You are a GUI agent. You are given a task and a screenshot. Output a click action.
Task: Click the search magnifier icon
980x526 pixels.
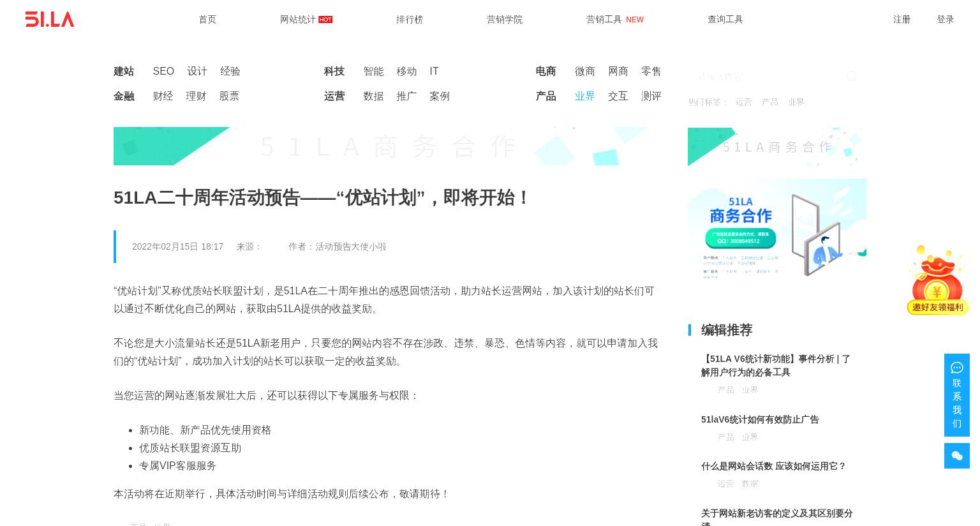(852, 77)
